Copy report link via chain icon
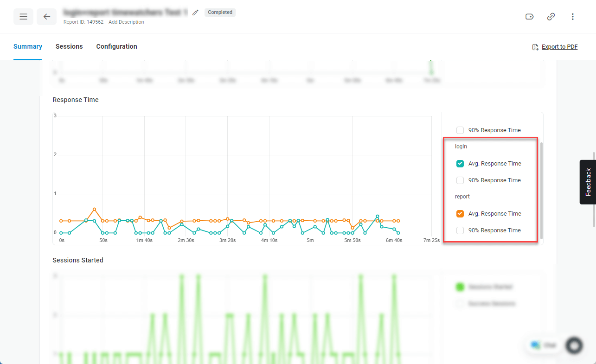 [551, 17]
